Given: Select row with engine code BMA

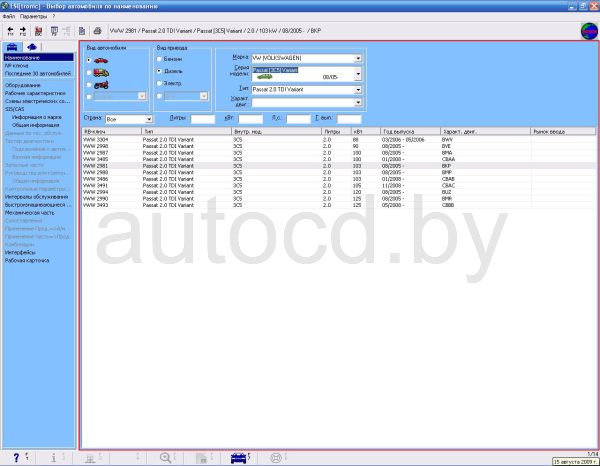Looking at the screenshot, I should tap(339, 153).
